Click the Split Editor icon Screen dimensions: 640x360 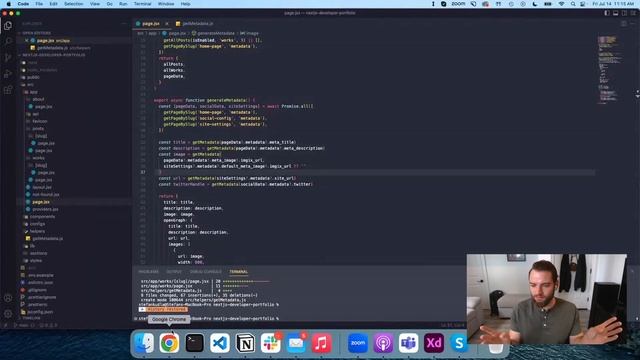click(624, 24)
